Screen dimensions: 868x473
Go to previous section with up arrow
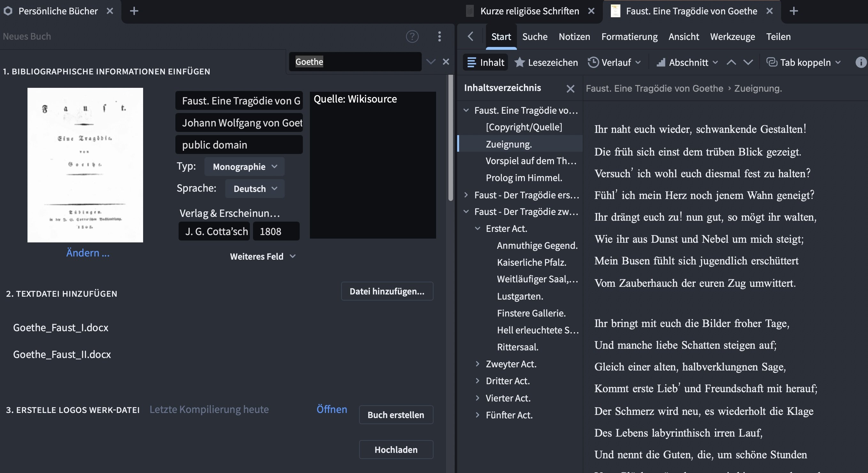click(x=731, y=62)
